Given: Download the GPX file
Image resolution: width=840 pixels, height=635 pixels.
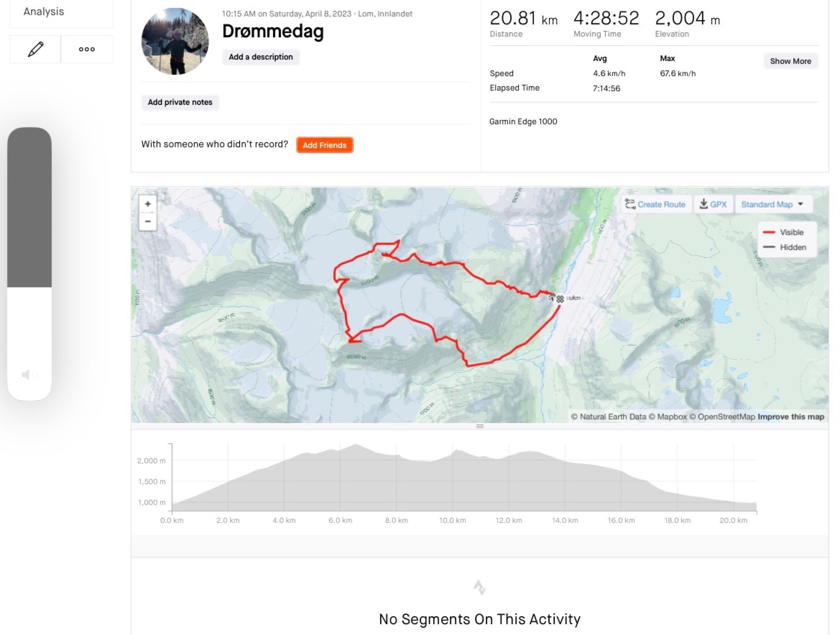Looking at the screenshot, I should click(x=713, y=204).
